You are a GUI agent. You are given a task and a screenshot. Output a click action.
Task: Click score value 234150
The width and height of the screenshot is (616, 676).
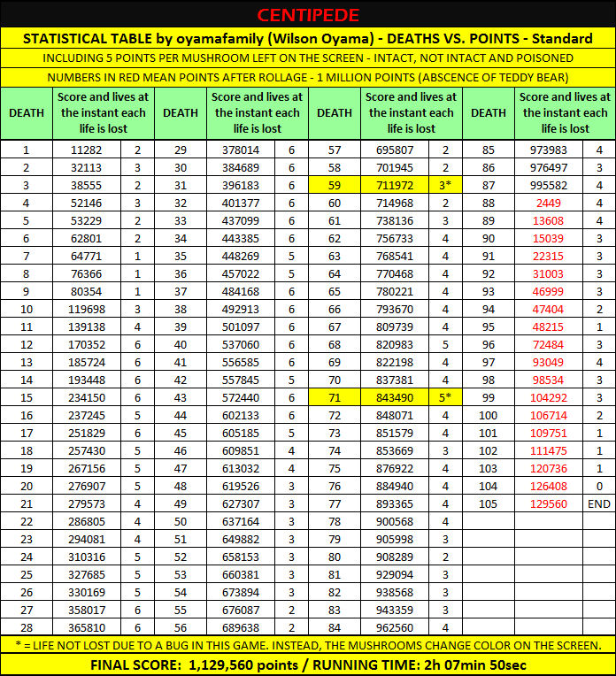pyautogui.click(x=86, y=397)
